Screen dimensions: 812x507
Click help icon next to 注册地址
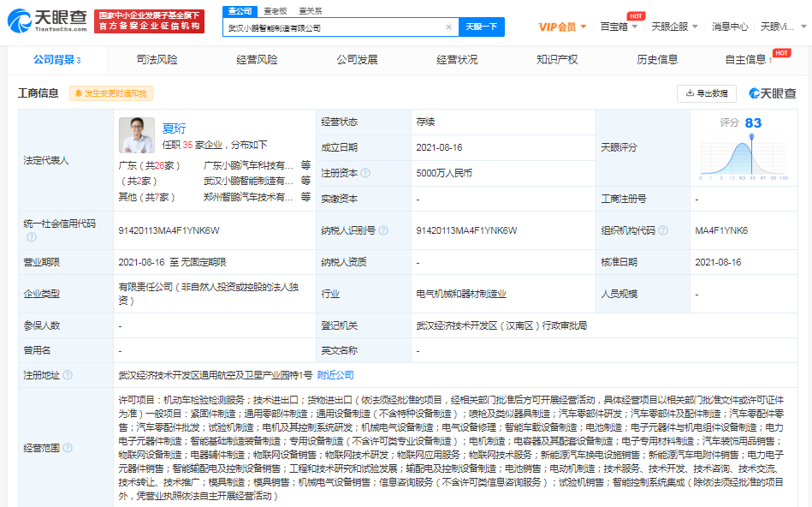click(68, 375)
